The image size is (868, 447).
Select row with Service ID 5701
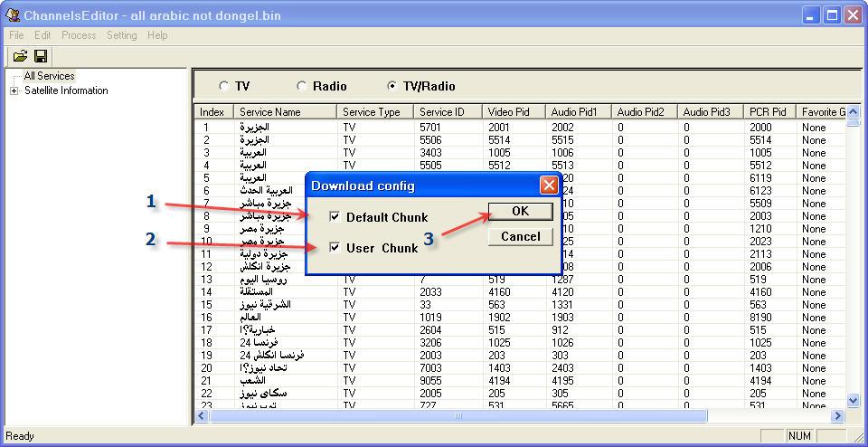pos(521,127)
